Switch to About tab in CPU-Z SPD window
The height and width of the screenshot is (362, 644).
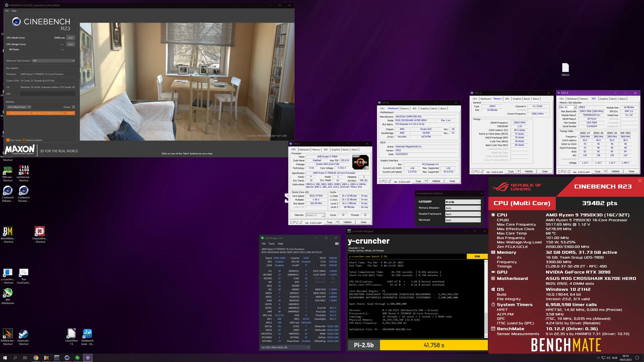pyautogui.click(x=622, y=99)
